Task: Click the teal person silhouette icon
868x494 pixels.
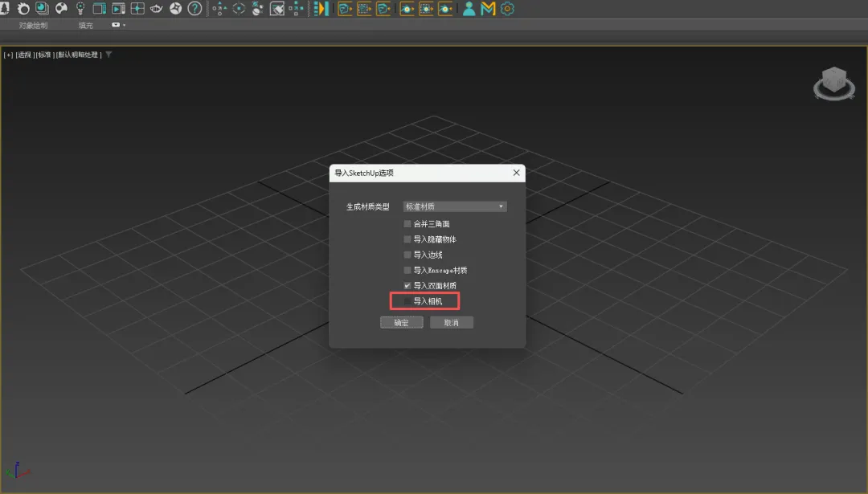Action: [x=469, y=8]
